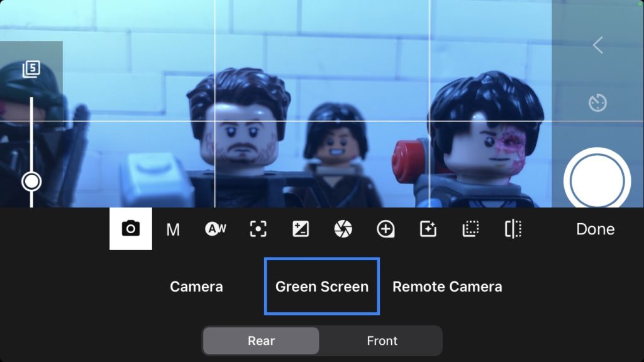Switch to the Camera tab
This screenshot has height=362, width=644.
196,287
